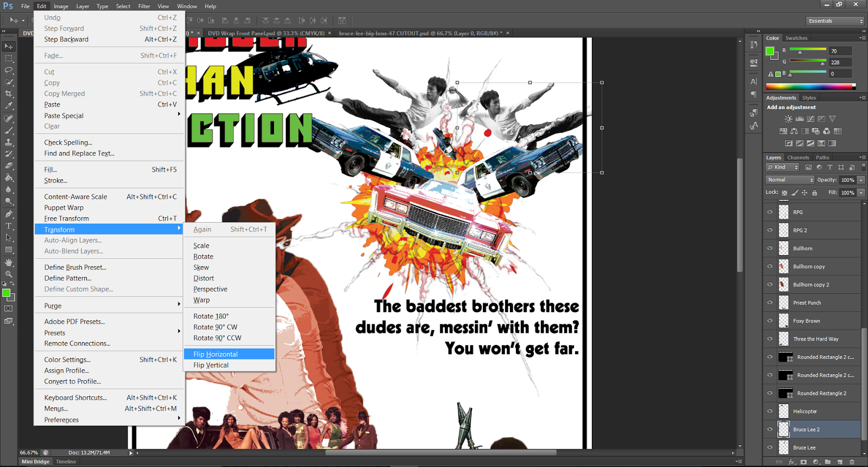Select the Move tool
868x467 pixels.
click(9, 47)
